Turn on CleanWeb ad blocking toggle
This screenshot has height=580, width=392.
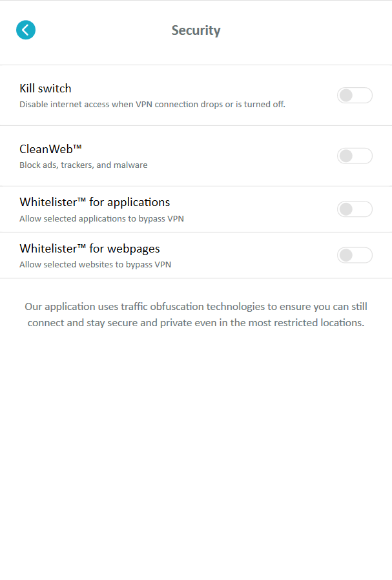(x=355, y=156)
